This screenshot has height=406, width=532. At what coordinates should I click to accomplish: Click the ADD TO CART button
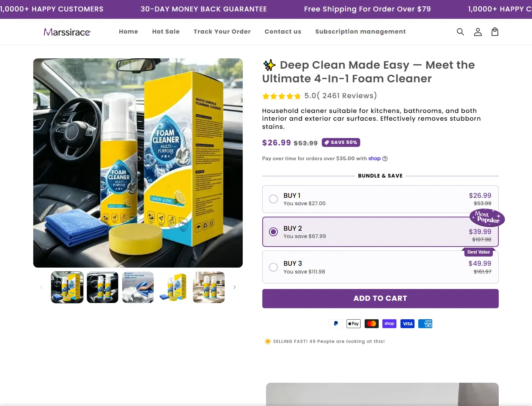click(381, 299)
